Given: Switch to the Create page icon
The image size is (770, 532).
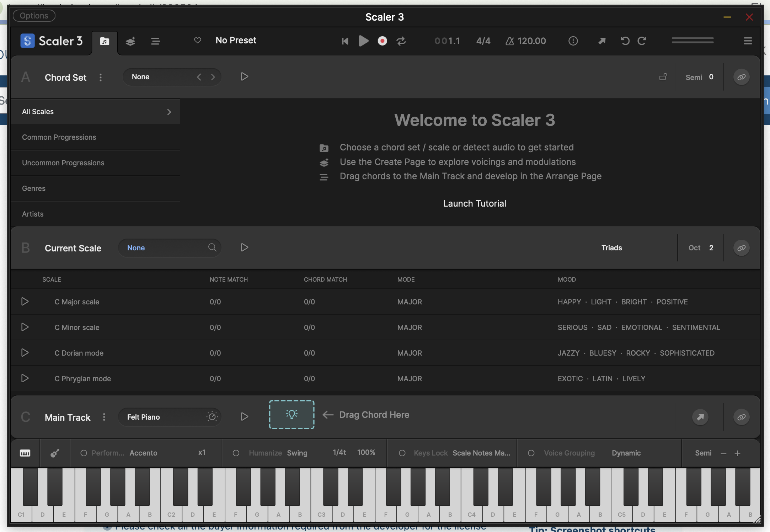Looking at the screenshot, I should coord(130,41).
